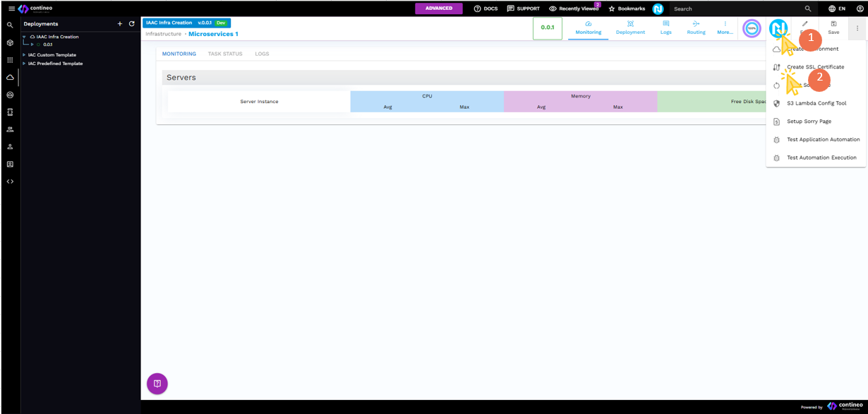Screen dimensions: 868x414
Task: Choose S3 Lambda Config Tool option
Action: [x=816, y=103]
